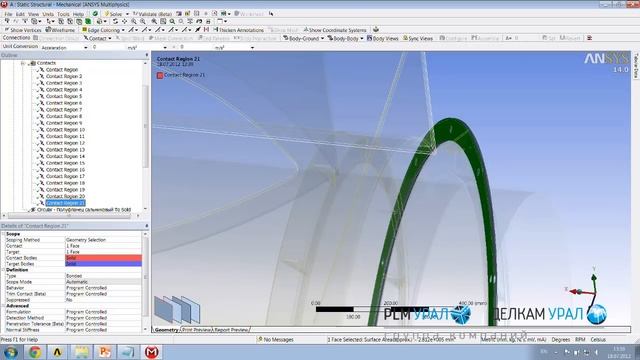
Task: Click the Solve button
Action: [113, 14]
